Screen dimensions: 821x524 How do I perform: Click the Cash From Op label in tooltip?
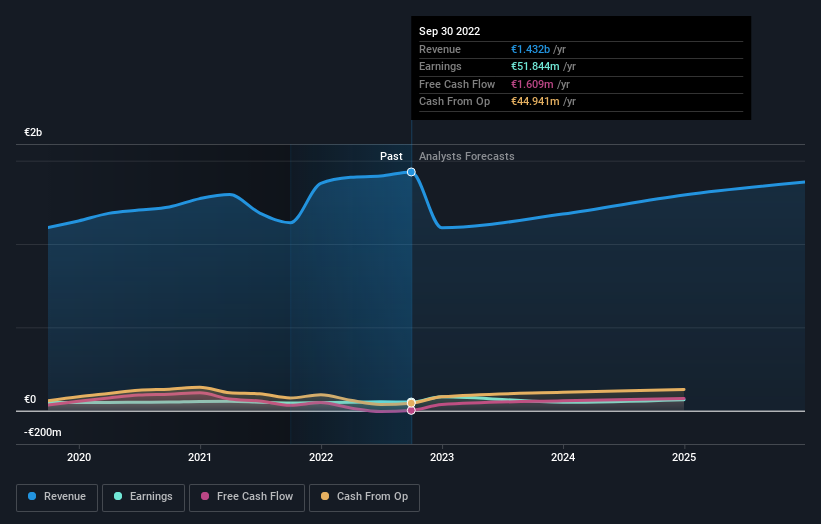pyautogui.click(x=454, y=102)
